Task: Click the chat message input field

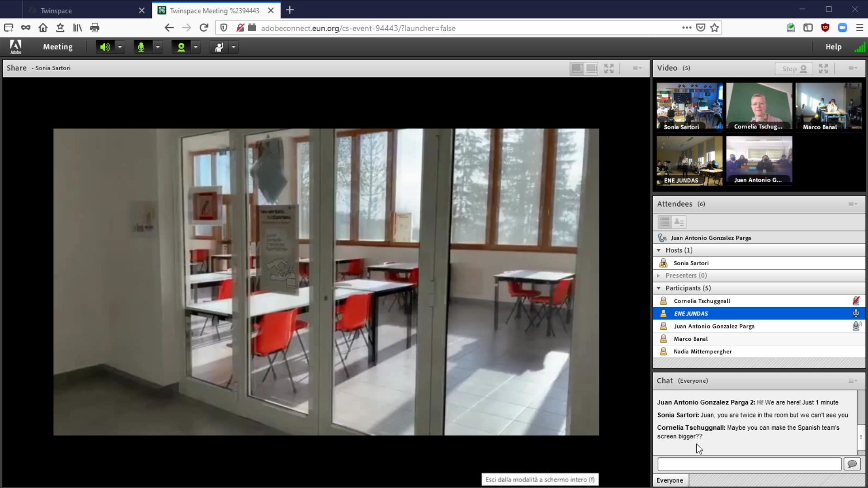Action: (750, 464)
